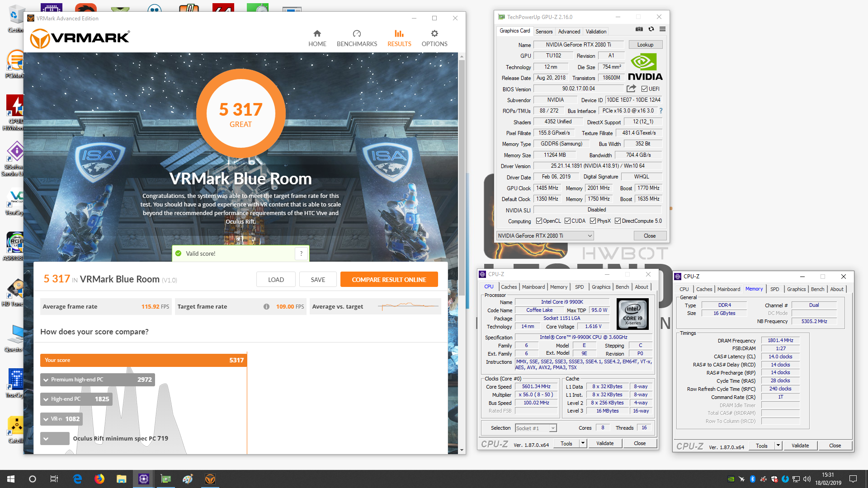Screen dimensions: 868x488
Task: Click Validate in CPU-Z CPU window
Action: pos(605,443)
